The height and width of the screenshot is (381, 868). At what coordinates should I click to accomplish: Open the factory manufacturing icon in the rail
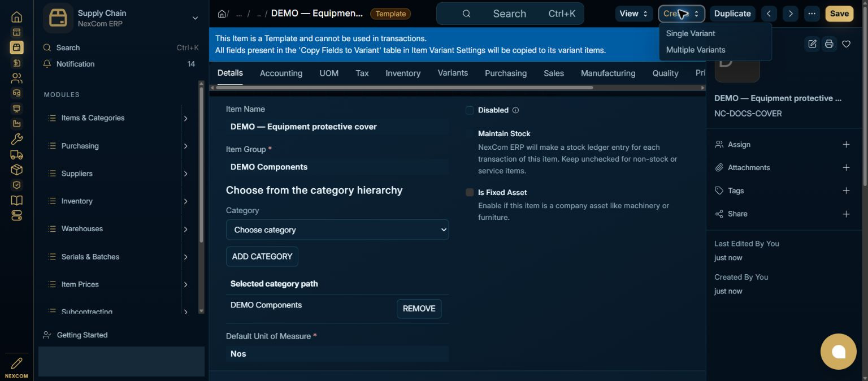coord(16,124)
